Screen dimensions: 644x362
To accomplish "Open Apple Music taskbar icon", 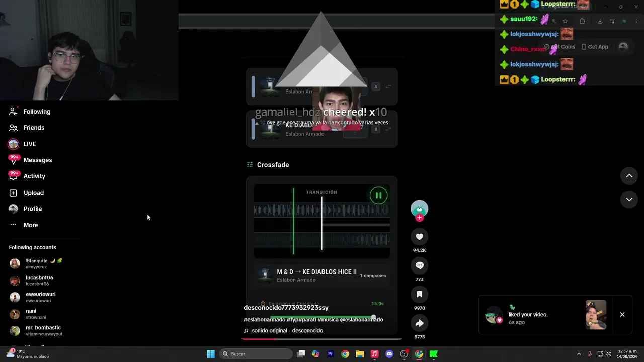I will pos(374,354).
